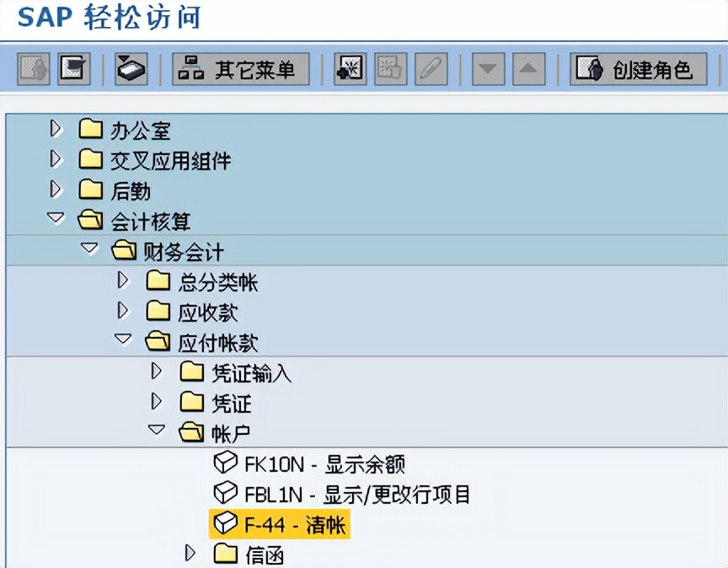The height and width of the screenshot is (568, 728).
Task: Click the transaction cube icon of FK10N
Action: coord(225,462)
